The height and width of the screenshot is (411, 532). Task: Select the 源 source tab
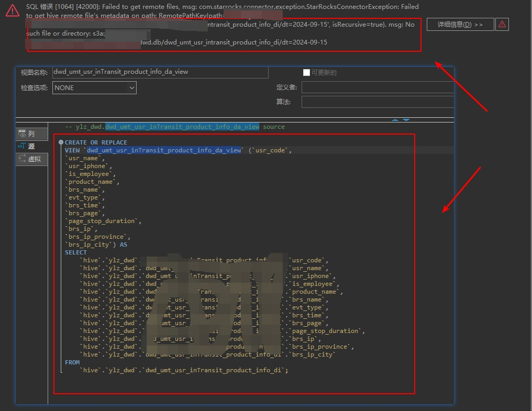coord(31,147)
